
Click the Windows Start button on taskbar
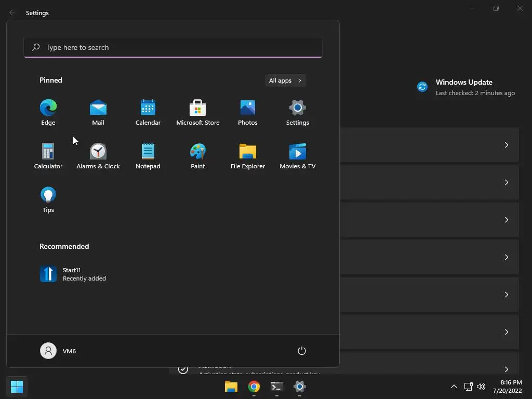[17, 387]
